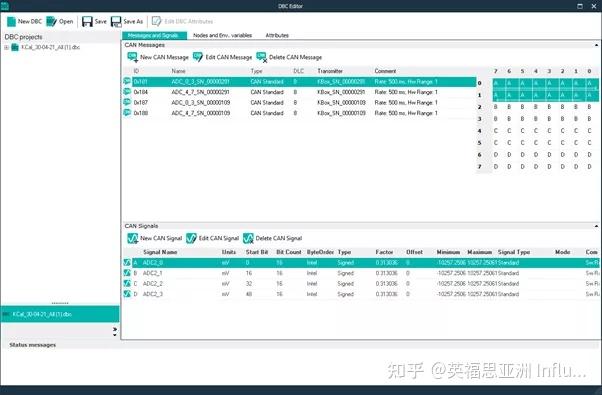
Task: Collapse the CAN Messages section
Action: click(x=596, y=45)
